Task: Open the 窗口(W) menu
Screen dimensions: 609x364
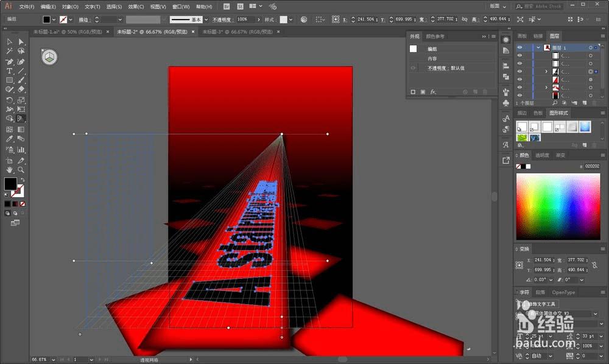Action: point(181,7)
